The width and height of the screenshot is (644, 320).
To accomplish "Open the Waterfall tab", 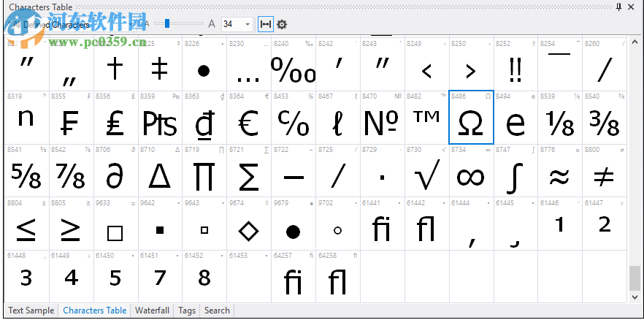I will (152, 311).
